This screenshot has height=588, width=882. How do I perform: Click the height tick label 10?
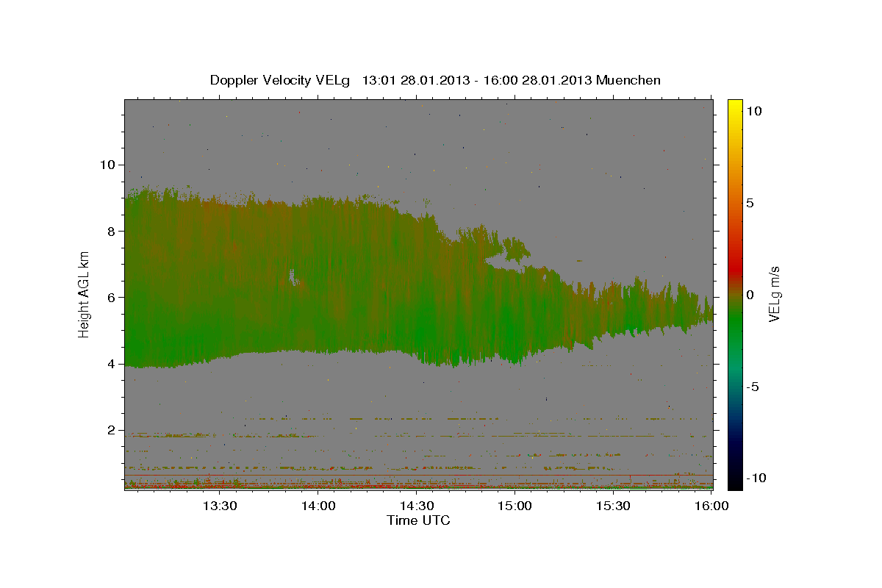(107, 165)
